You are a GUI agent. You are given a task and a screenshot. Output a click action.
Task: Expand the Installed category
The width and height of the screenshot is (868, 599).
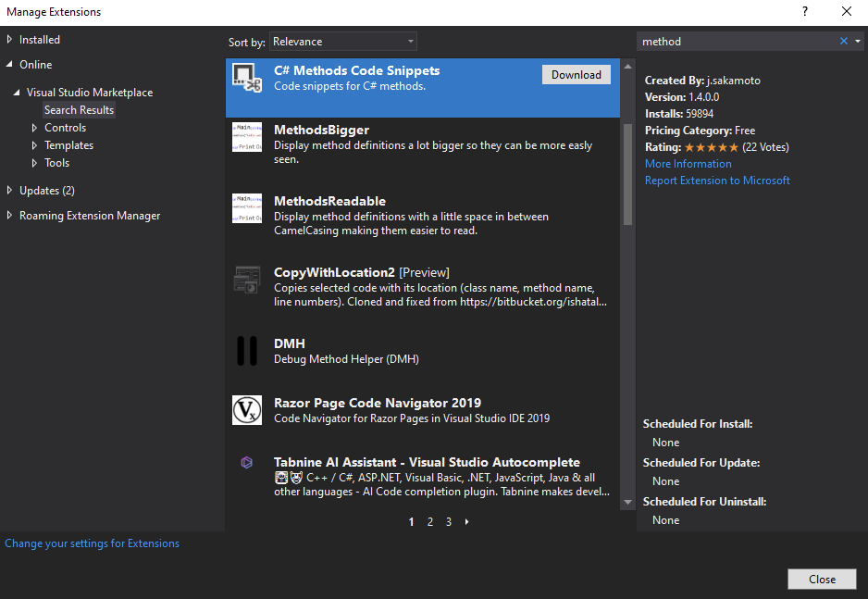pyautogui.click(x=9, y=39)
